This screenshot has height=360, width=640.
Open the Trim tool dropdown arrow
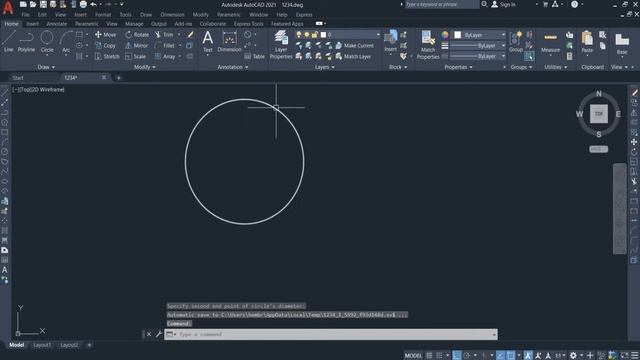179,35
